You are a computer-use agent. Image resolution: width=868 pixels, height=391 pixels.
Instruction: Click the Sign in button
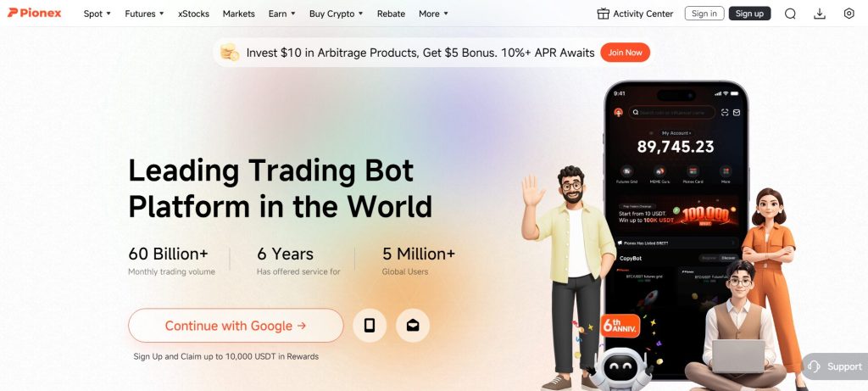[704, 14]
